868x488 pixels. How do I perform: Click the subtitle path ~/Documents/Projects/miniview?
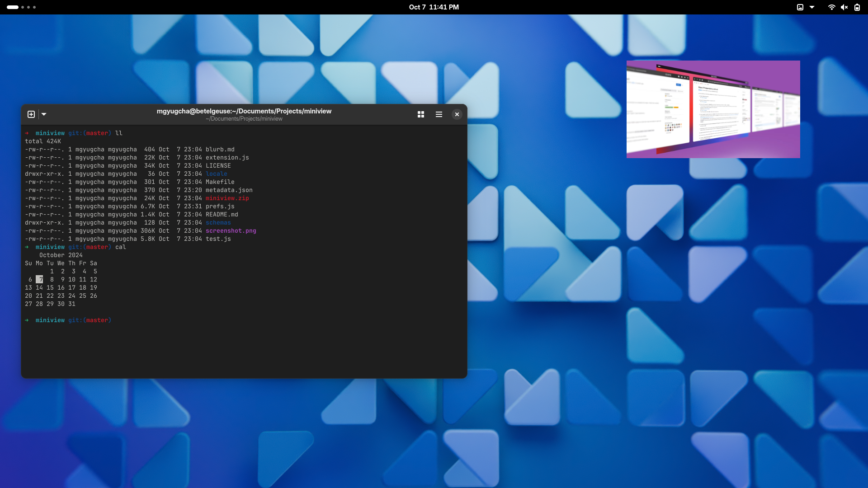point(244,119)
